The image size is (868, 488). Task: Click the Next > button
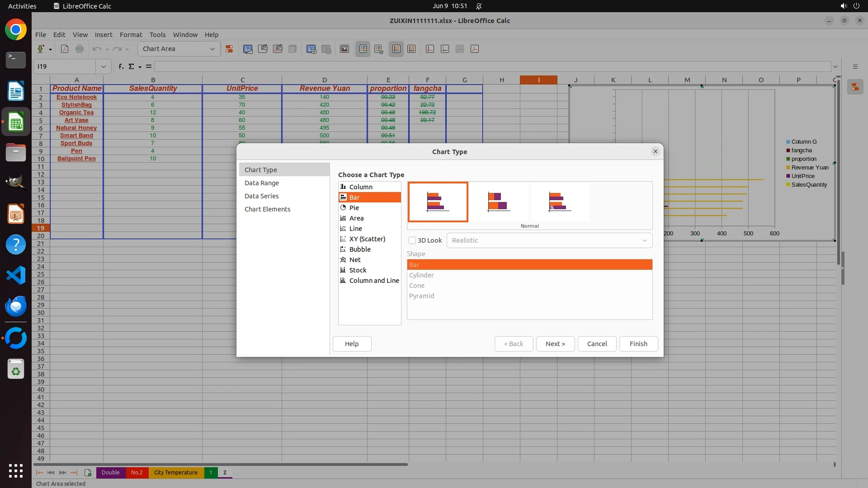click(555, 344)
